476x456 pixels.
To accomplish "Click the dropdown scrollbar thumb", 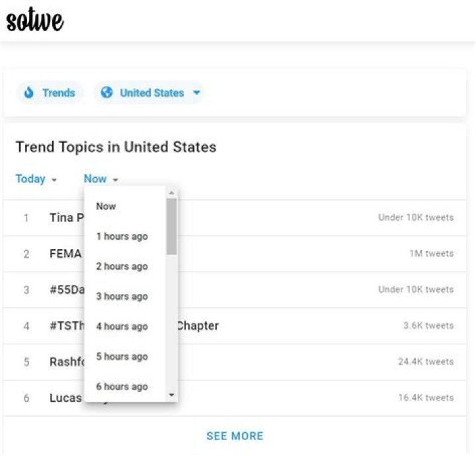I will [171, 227].
